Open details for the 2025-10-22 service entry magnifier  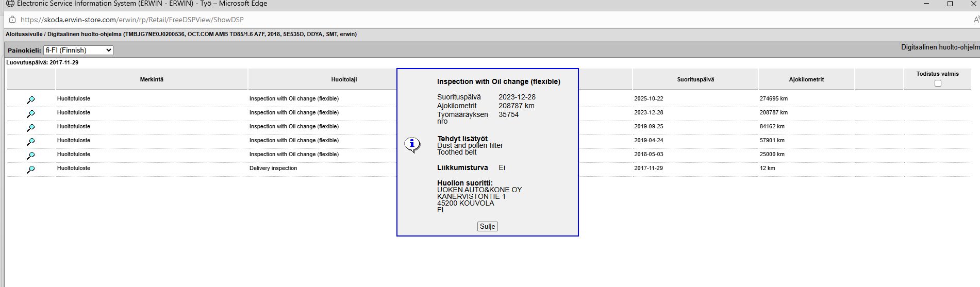[31, 99]
